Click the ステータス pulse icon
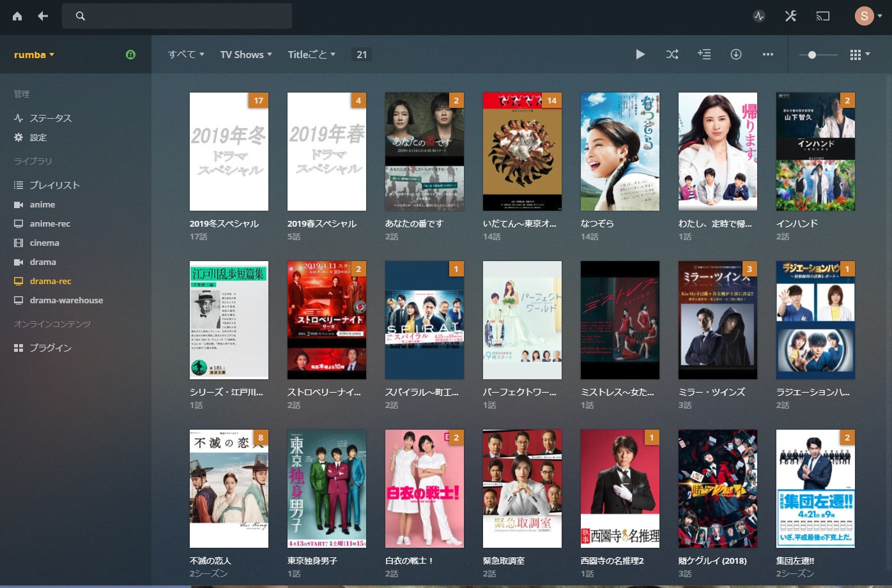892x588 pixels. point(19,118)
